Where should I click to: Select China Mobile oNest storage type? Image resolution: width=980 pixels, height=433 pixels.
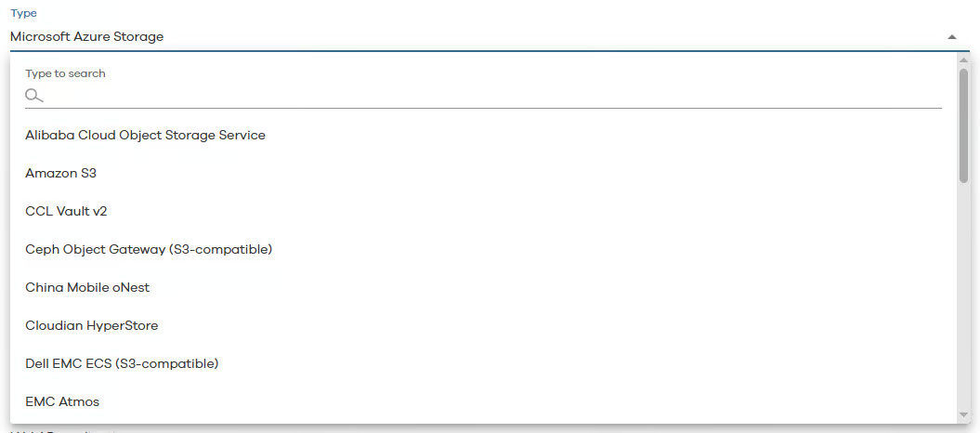(x=87, y=288)
